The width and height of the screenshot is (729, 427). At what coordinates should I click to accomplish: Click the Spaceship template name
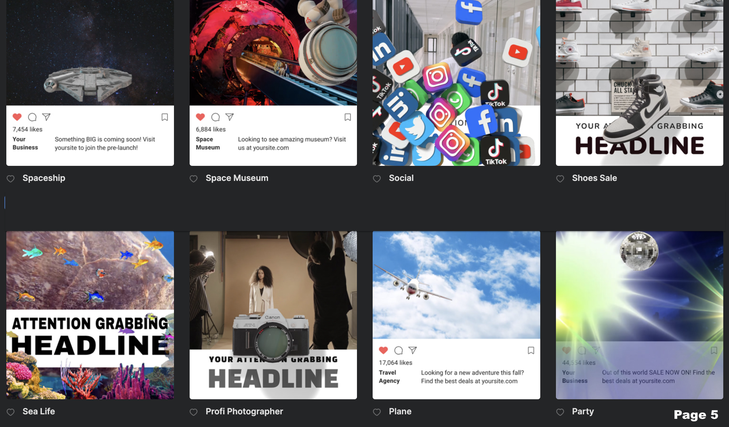pos(44,178)
